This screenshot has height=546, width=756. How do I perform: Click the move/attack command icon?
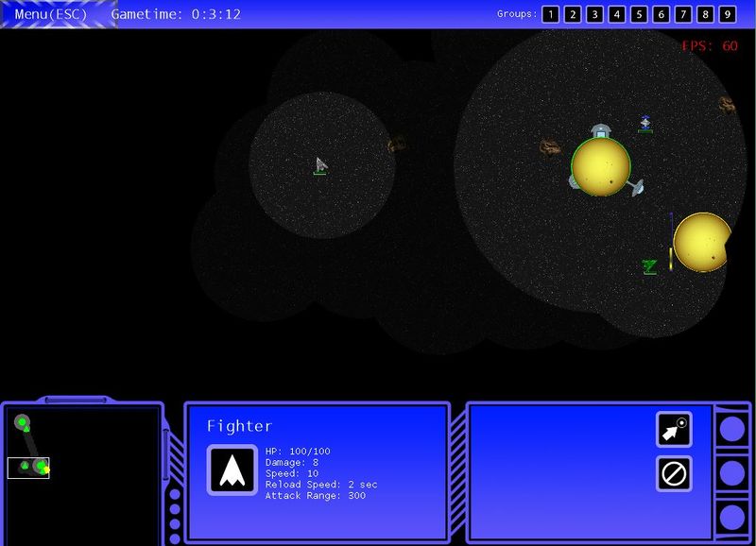coord(674,429)
